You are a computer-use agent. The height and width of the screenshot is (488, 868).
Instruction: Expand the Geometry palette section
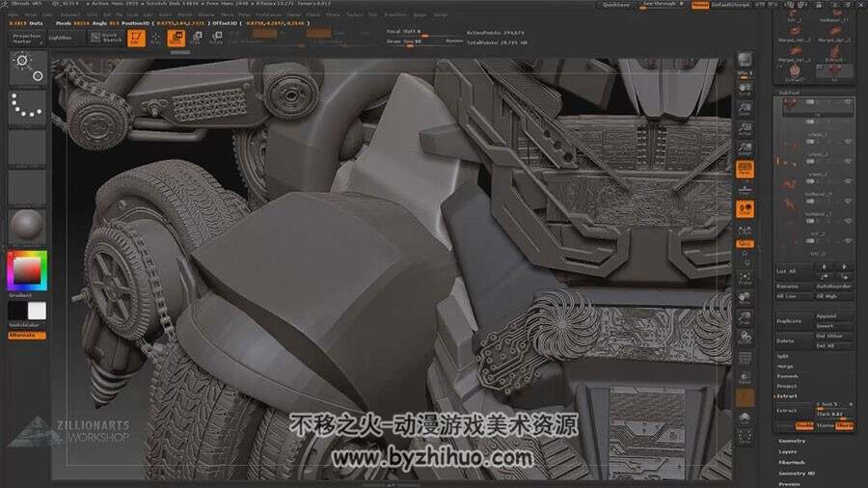(x=792, y=441)
